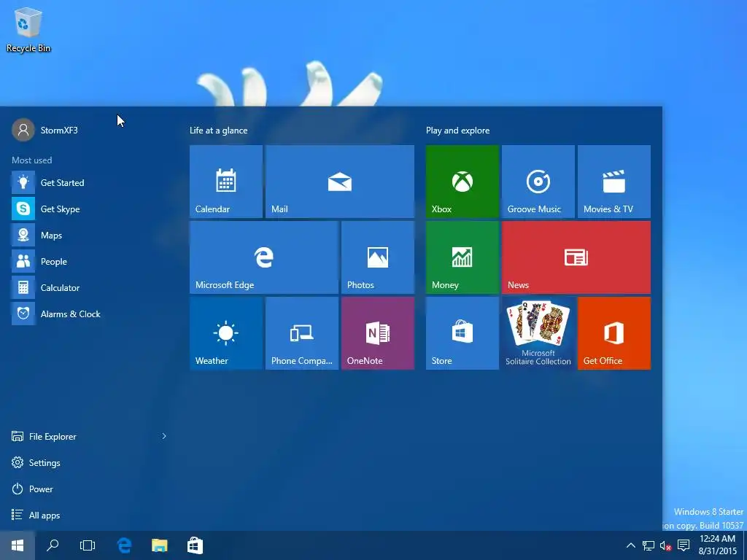Click the taskbar clock showing 12:24 AM
The width and height of the screenshot is (747, 560).
718,545
